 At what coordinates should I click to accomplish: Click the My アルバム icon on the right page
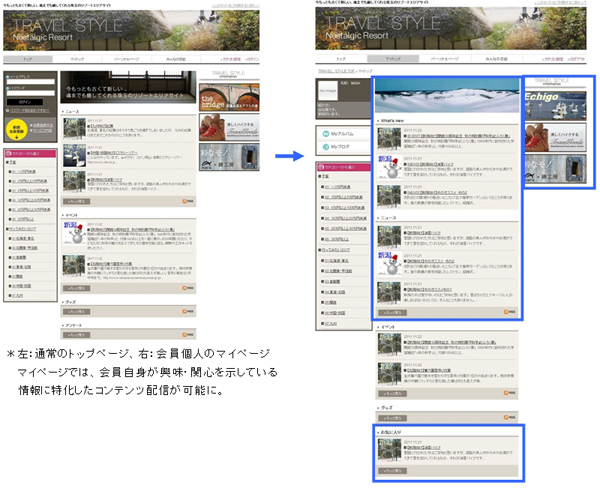326,134
